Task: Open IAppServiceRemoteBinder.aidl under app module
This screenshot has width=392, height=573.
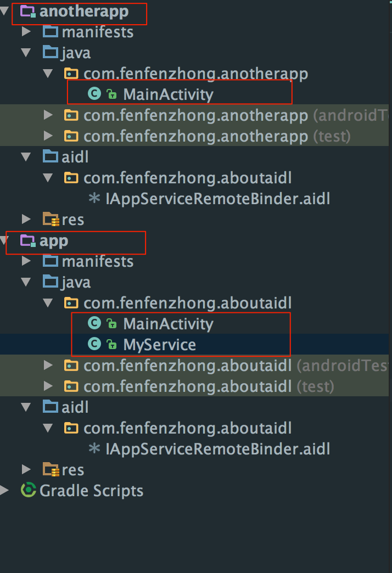Action: tap(217, 449)
